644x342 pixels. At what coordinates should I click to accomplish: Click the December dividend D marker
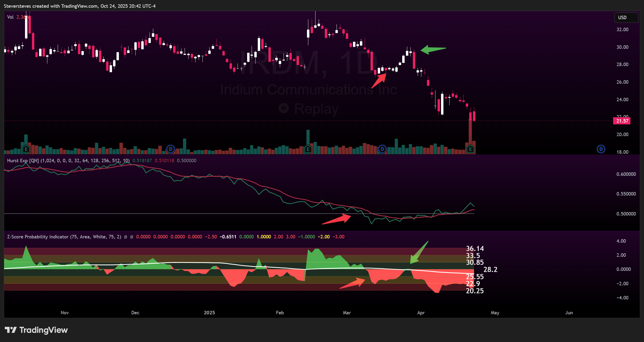click(x=171, y=149)
